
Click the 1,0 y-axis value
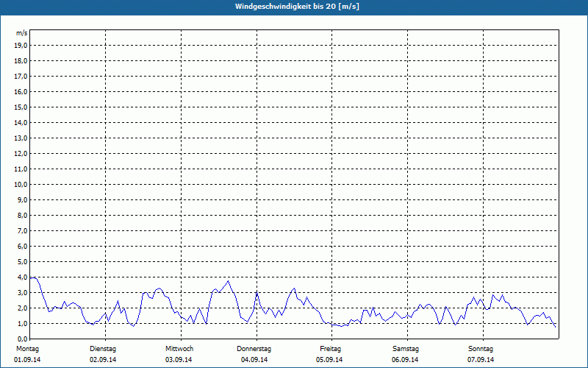coord(23,323)
